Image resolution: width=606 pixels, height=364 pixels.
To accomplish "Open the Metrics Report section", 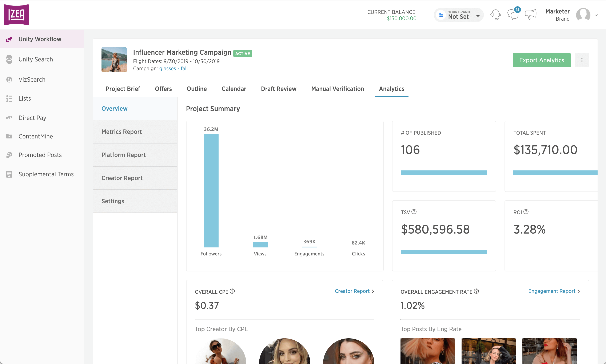I will 135,132.
